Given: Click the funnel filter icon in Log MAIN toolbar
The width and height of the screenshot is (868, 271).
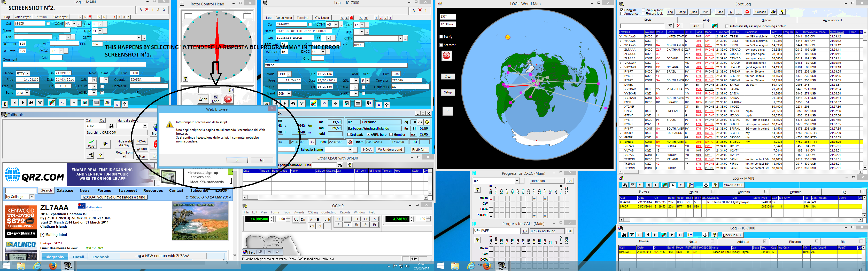Looking at the screenshot, I should pyautogui.click(x=40, y=103).
